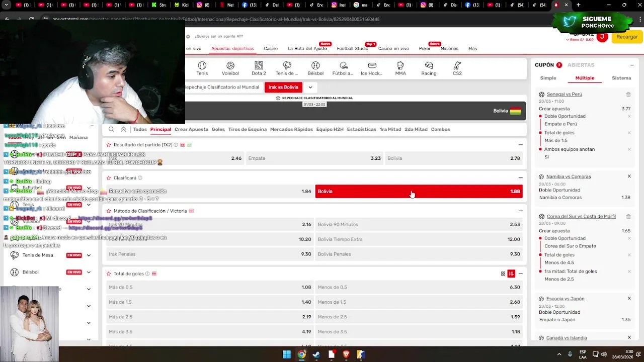The height and width of the screenshot is (362, 644).
Task: Open Senegal vs Perú match link
Action: 564,95
